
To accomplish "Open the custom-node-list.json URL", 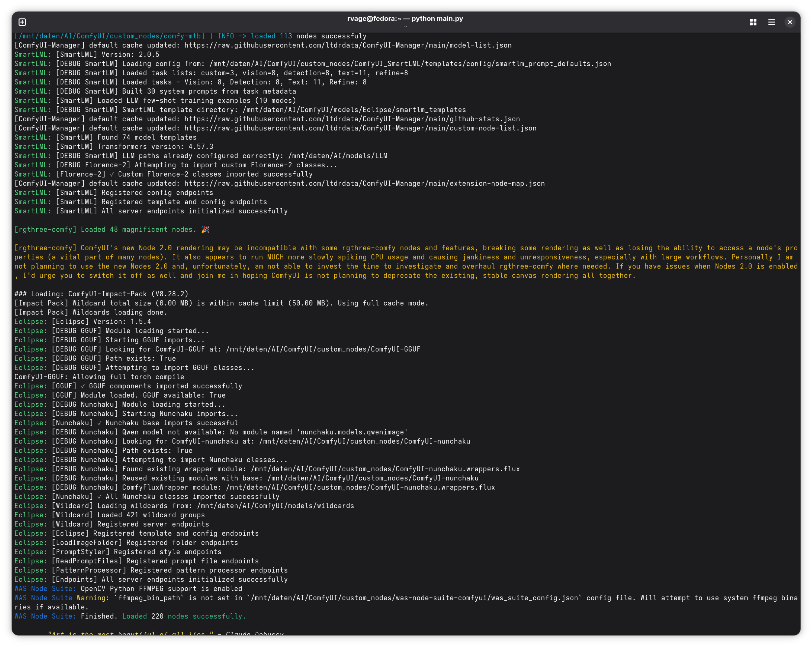I will click(x=360, y=128).
